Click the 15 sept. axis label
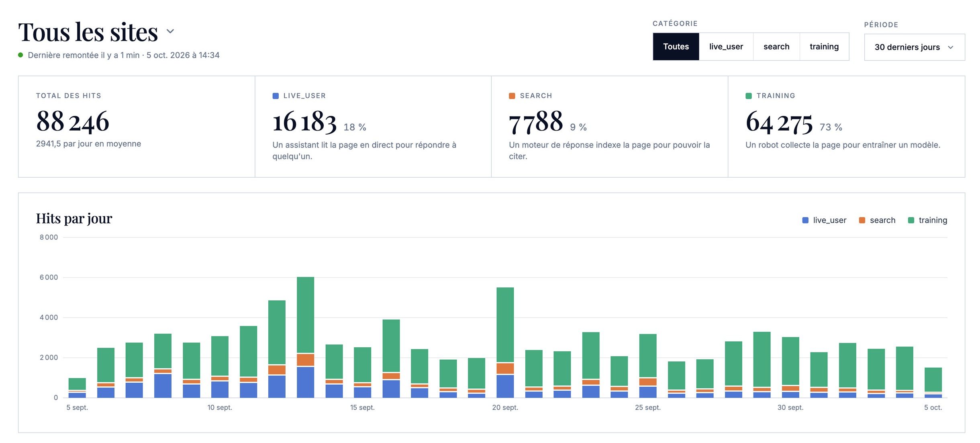980x443 pixels. coord(362,408)
